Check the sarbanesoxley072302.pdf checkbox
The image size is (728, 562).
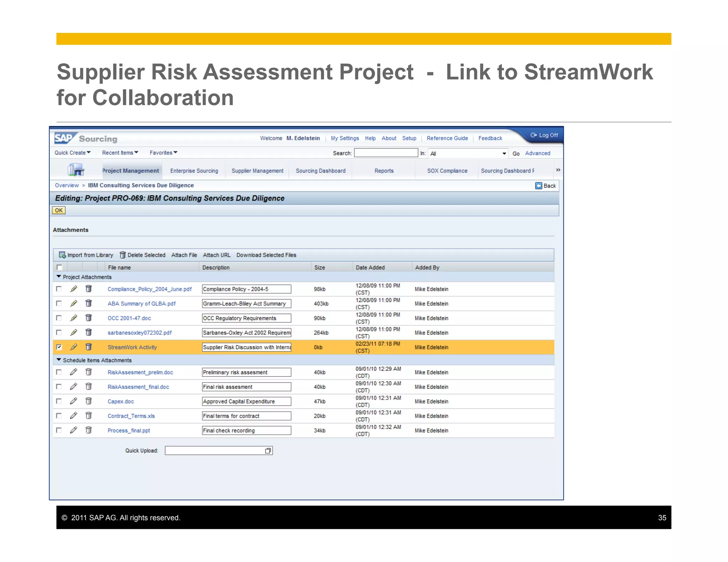[59, 333]
